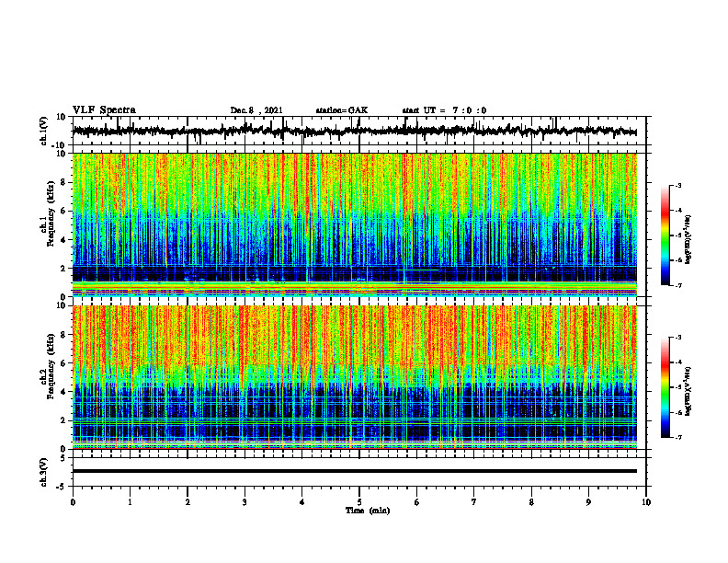728x563 pixels.
Task: Click the "-4" tick on ch.2 colorbar
Action: pyautogui.click(x=678, y=362)
